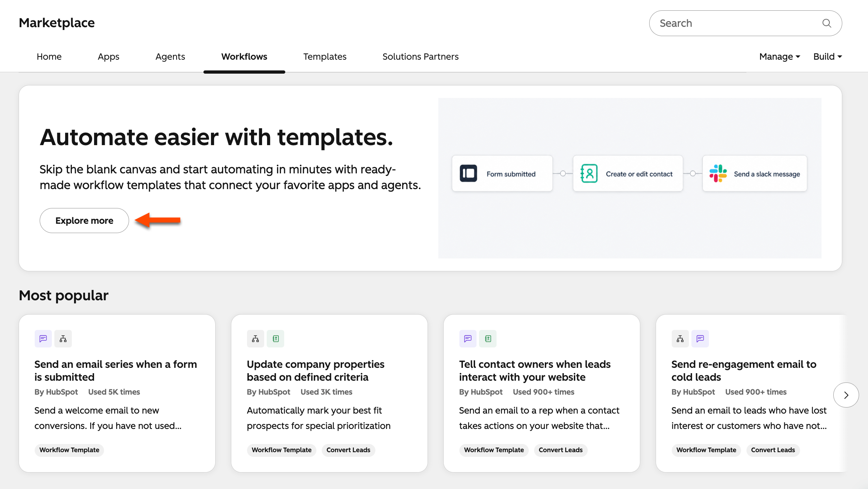Open the Templates tab
This screenshot has height=489, width=868.
(x=325, y=56)
